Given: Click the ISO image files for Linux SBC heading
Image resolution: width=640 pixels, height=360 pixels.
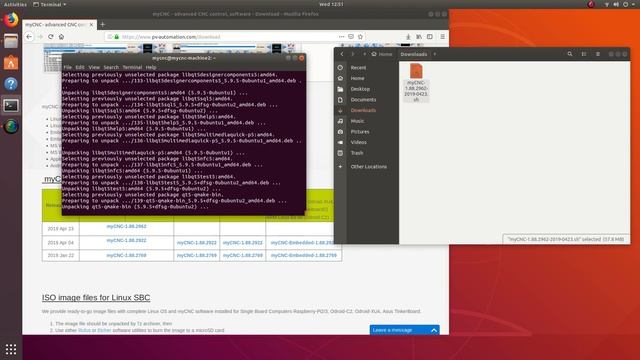Looking at the screenshot, I should point(96,298).
